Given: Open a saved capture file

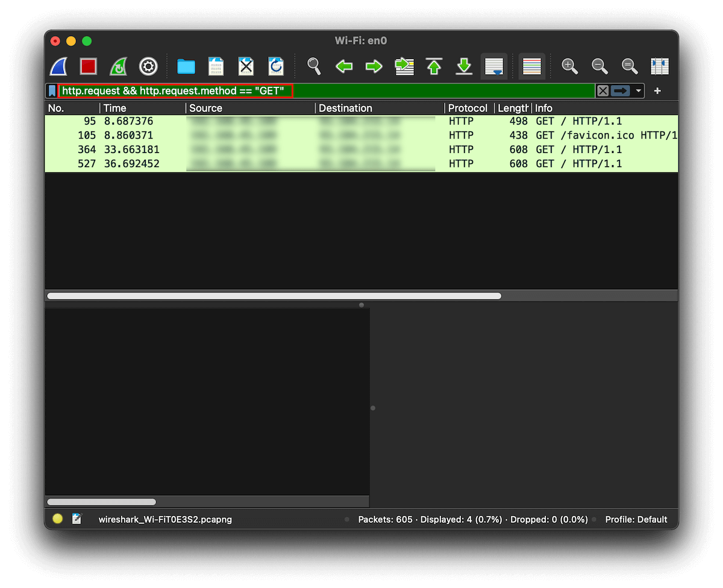Looking at the screenshot, I should pyautogui.click(x=186, y=66).
